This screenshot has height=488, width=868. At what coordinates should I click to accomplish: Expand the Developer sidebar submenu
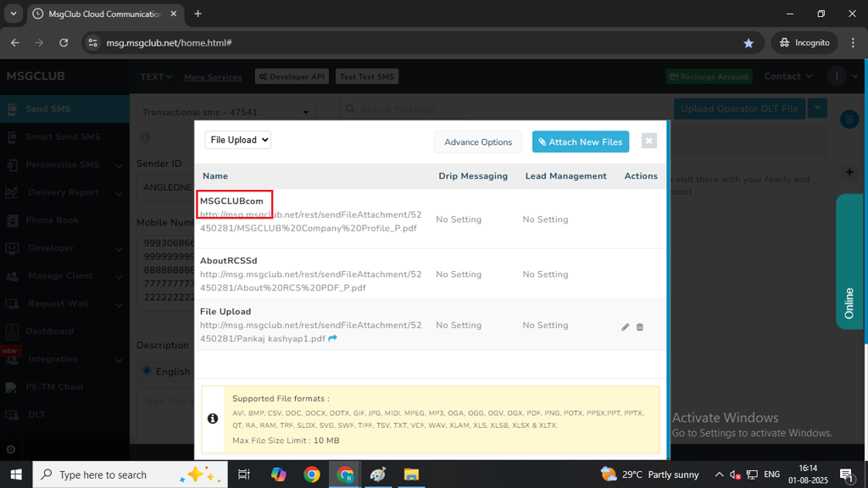click(119, 249)
